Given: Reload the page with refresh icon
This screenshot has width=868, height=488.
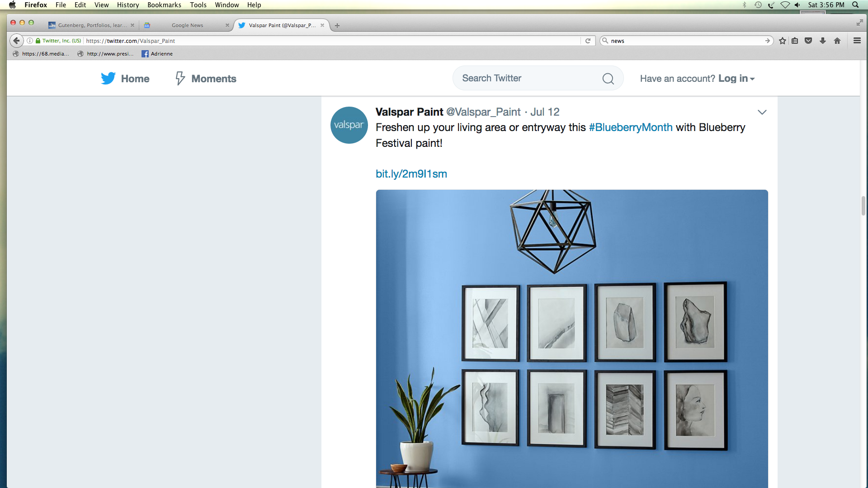Looking at the screenshot, I should pos(588,41).
